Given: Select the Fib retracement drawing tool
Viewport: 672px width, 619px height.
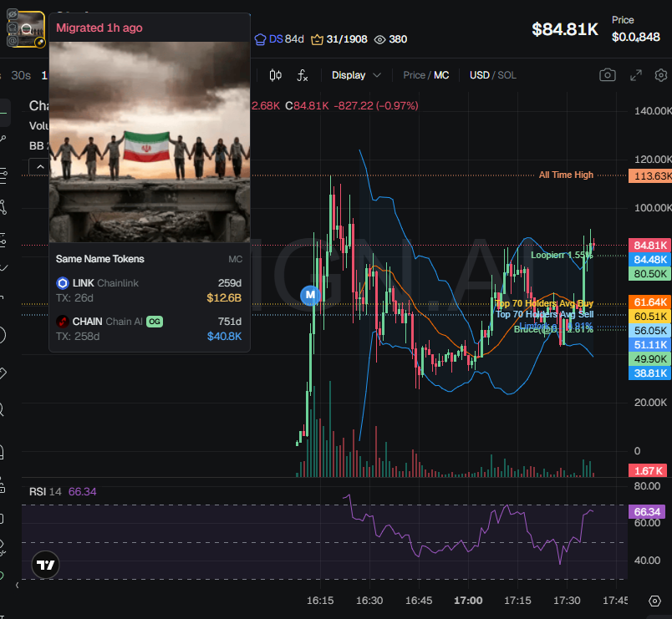Looking at the screenshot, I should tap(3, 175).
